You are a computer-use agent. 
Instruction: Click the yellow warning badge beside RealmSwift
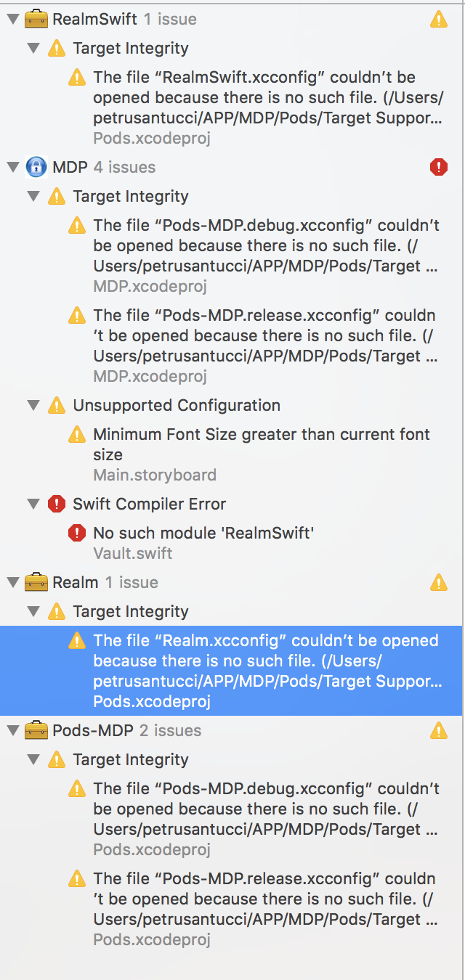click(x=439, y=20)
